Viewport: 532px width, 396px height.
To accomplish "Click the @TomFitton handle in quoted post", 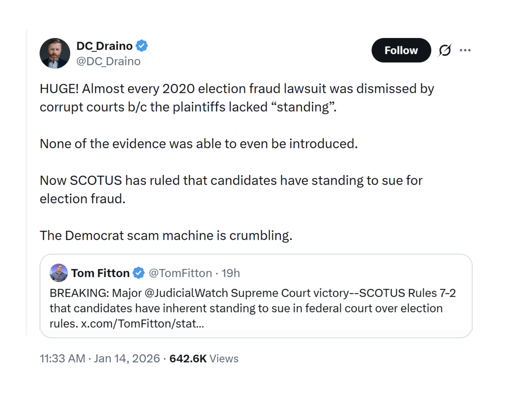I will click(180, 273).
